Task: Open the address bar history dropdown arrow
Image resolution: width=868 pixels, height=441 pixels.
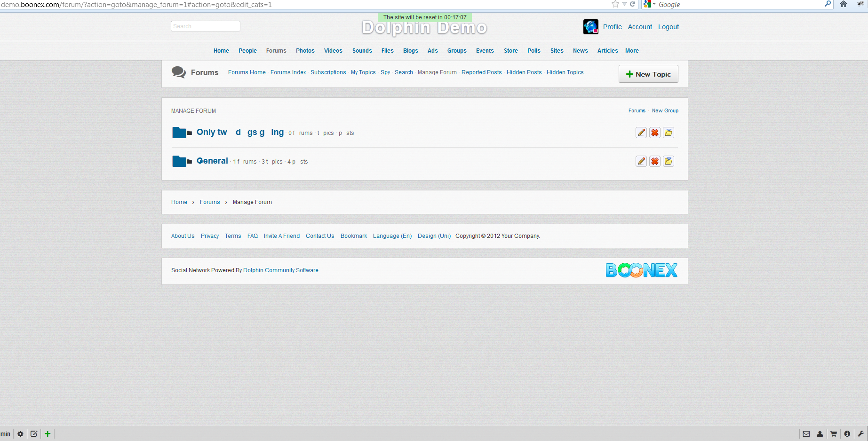Action: click(624, 4)
